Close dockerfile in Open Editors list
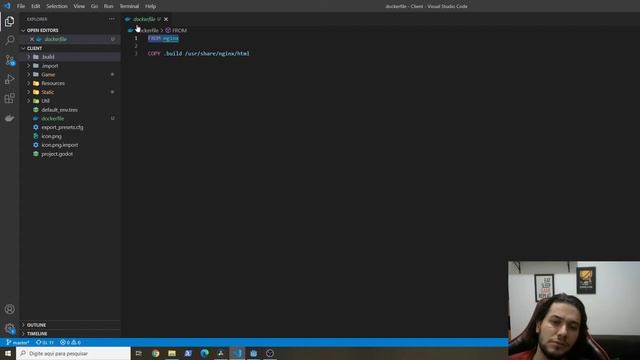This screenshot has width=640, height=360. click(x=32, y=39)
